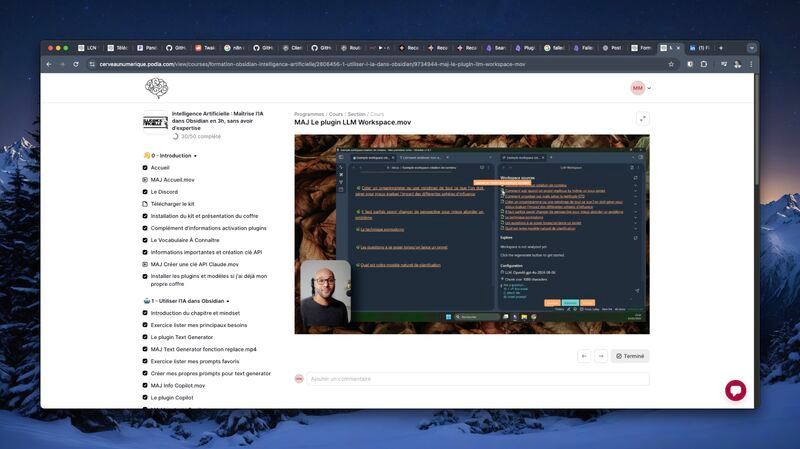Open the red chat support bubble
This screenshot has width=800, height=449.
[x=735, y=391]
